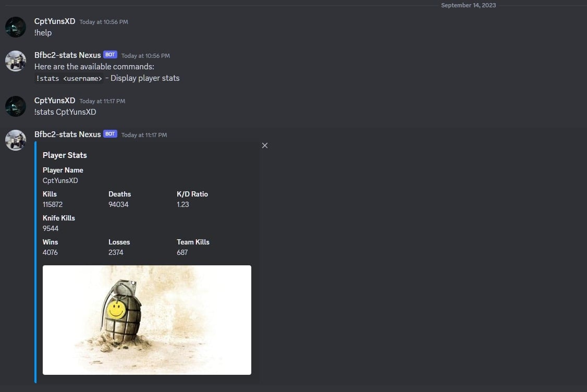Open the grenade smiley image in the embed

click(x=147, y=320)
